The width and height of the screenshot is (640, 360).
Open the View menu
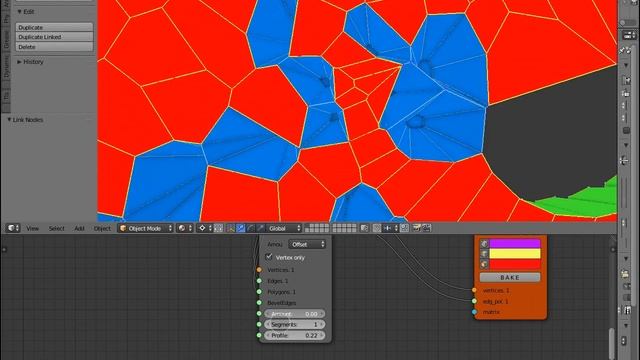click(33, 229)
